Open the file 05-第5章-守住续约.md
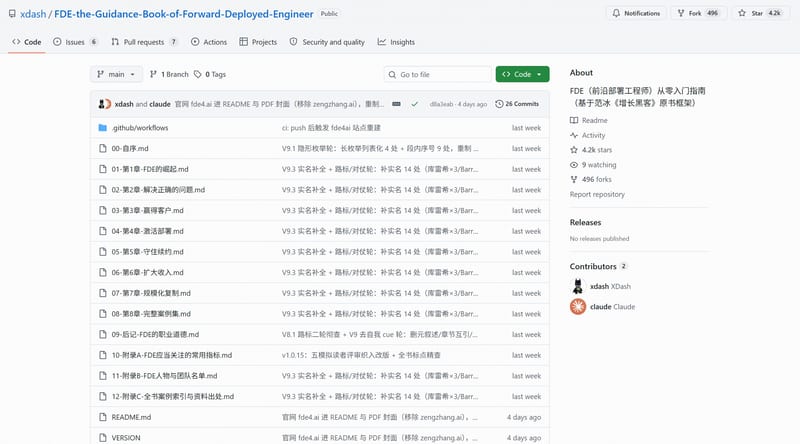 coord(147,252)
